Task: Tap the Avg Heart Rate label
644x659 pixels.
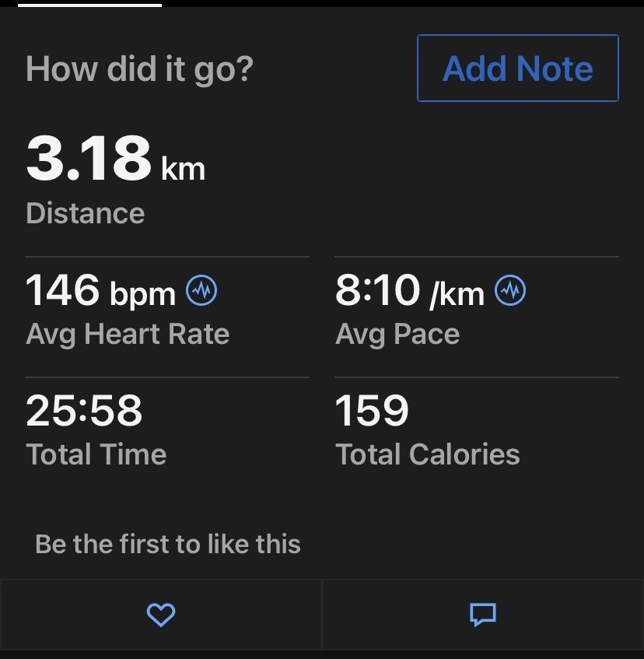Action: coord(128,335)
